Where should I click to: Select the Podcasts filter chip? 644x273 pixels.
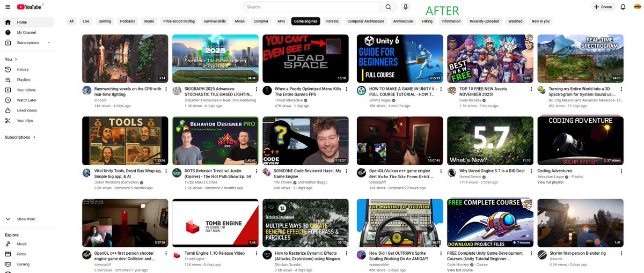pyautogui.click(x=128, y=21)
